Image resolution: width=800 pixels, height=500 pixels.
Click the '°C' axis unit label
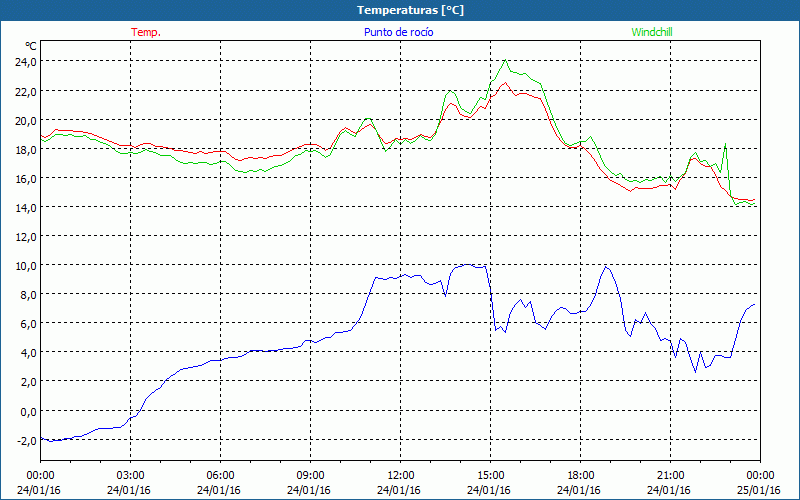[31, 46]
